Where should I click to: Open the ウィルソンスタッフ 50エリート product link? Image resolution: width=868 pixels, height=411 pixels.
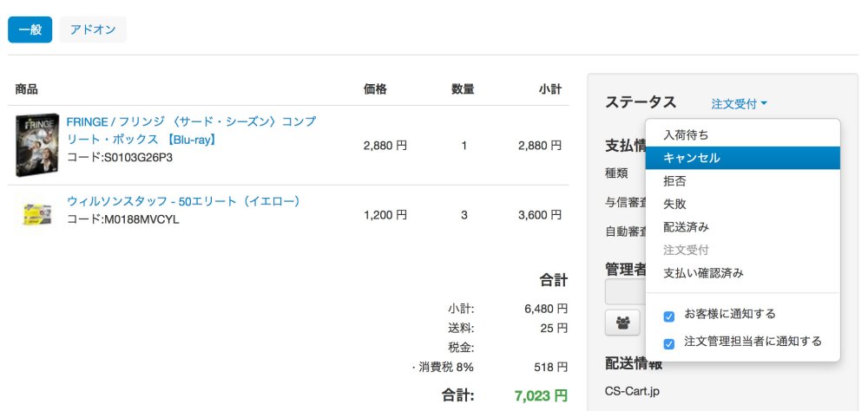183,201
